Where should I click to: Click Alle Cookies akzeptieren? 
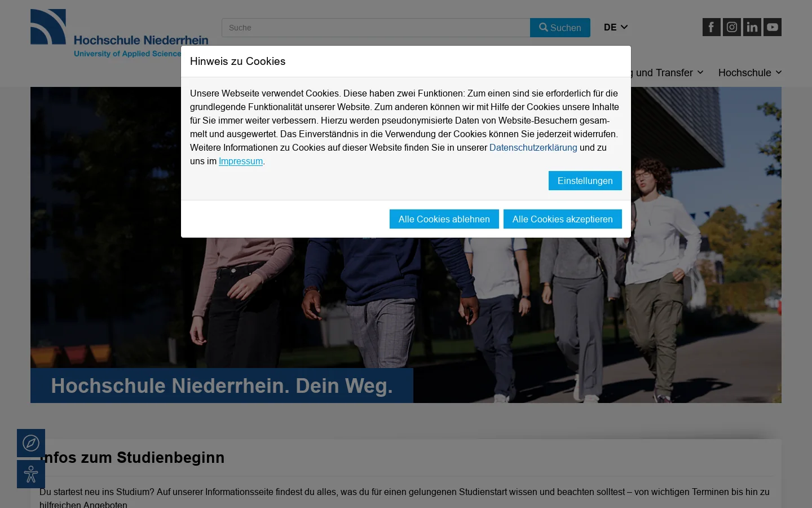563,219
